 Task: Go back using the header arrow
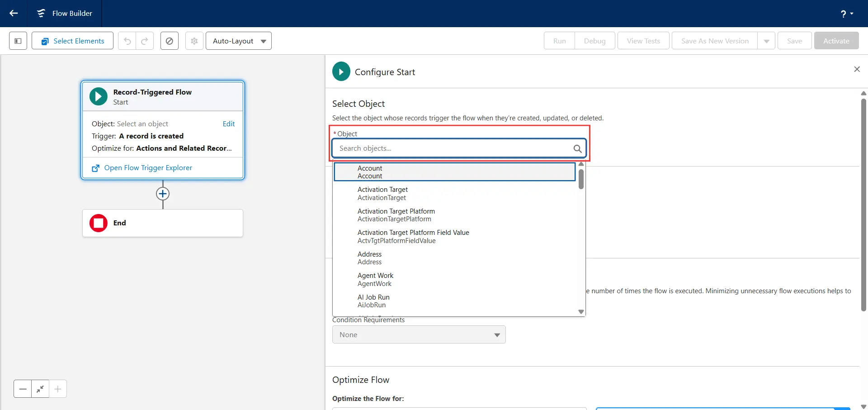coord(14,13)
